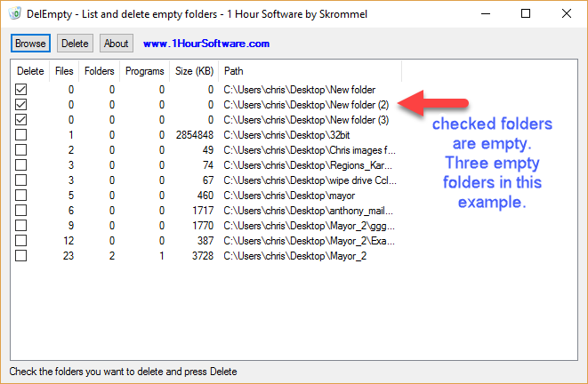
Task: Click Files count 23
Action: (68, 256)
